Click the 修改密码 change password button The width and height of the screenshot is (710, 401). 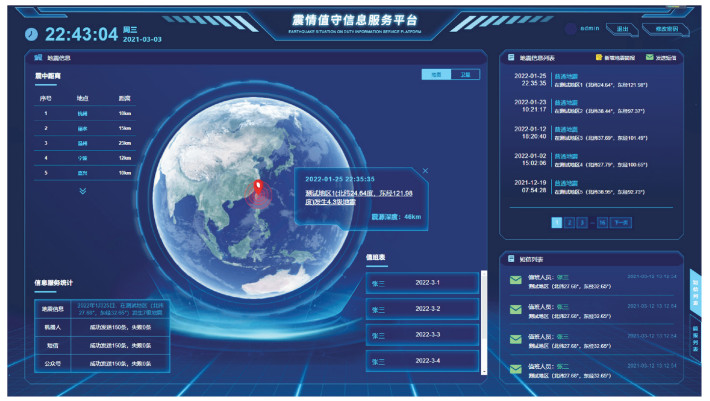pyautogui.click(x=666, y=29)
